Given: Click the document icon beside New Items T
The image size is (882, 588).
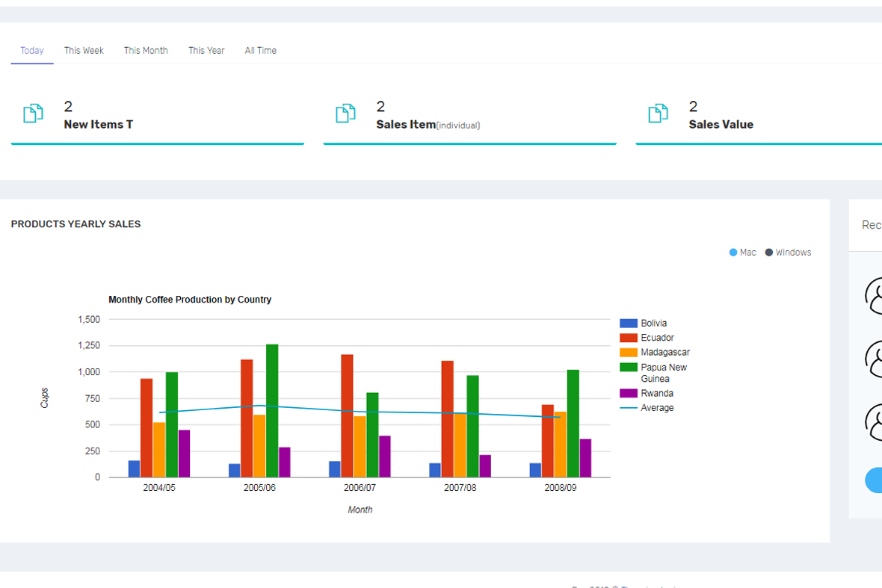Looking at the screenshot, I should click(33, 114).
